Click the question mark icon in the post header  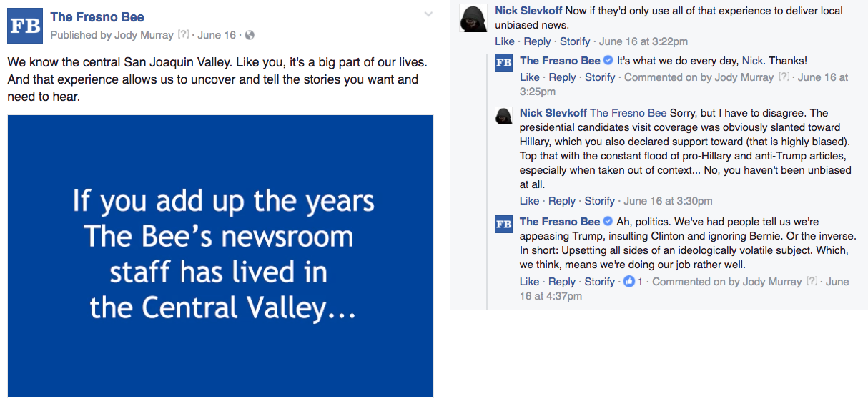coord(184,35)
